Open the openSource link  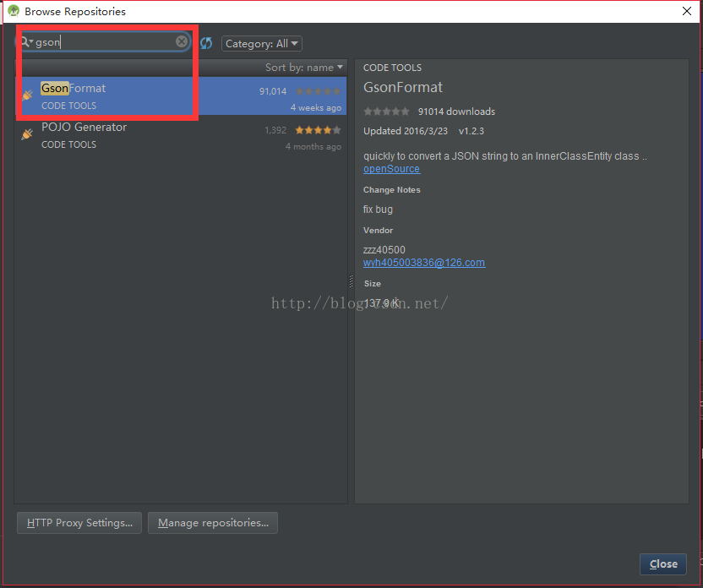[391, 169]
